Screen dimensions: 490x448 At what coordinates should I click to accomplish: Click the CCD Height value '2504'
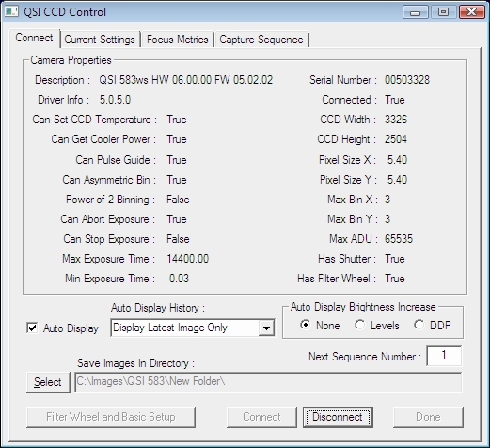396,139
